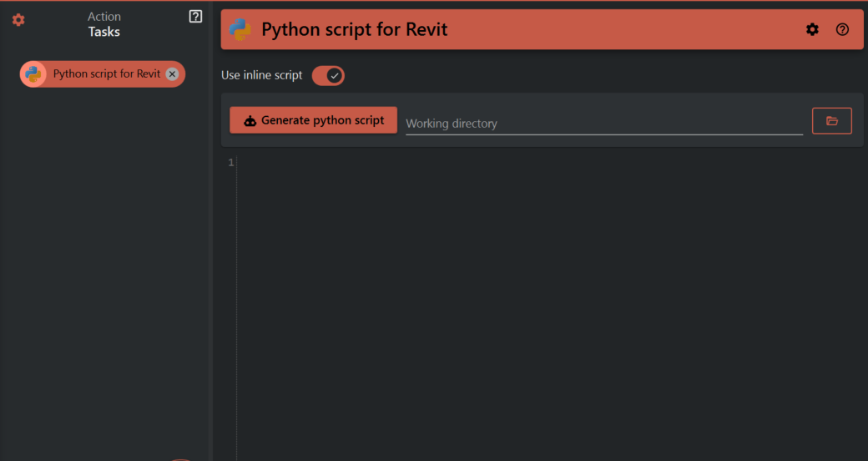Image resolution: width=868 pixels, height=461 pixels.
Task: Click the line number 1 in the editor gutter
Action: [x=231, y=162]
